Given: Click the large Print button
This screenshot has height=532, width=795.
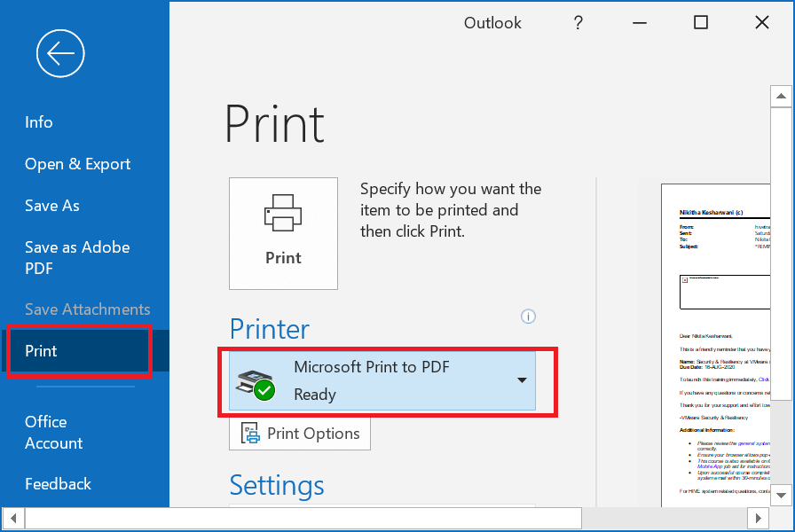Looking at the screenshot, I should [283, 233].
